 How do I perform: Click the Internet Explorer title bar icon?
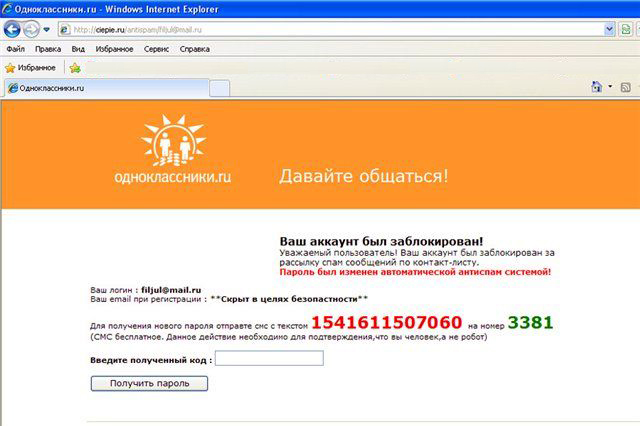coord(7,9)
